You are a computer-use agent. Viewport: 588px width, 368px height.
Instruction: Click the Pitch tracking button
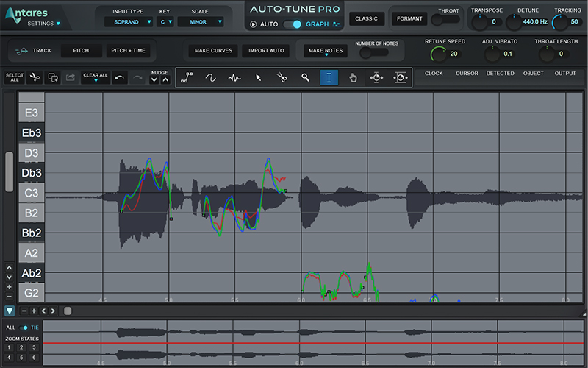tap(82, 51)
